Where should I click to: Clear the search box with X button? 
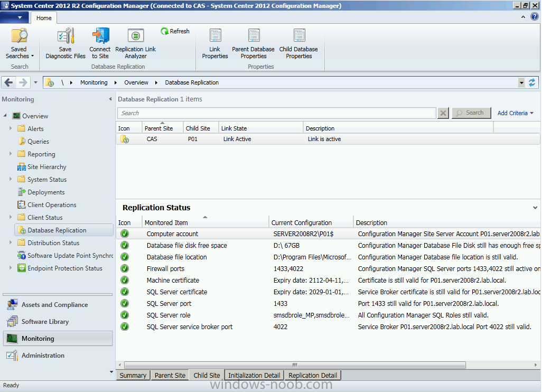(x=443, y=113)
